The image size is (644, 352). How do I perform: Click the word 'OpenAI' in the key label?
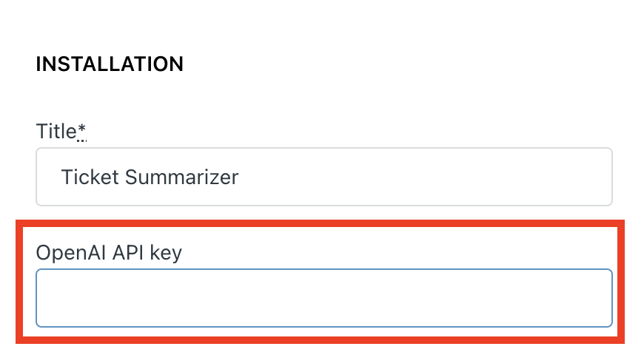[71, 252]
